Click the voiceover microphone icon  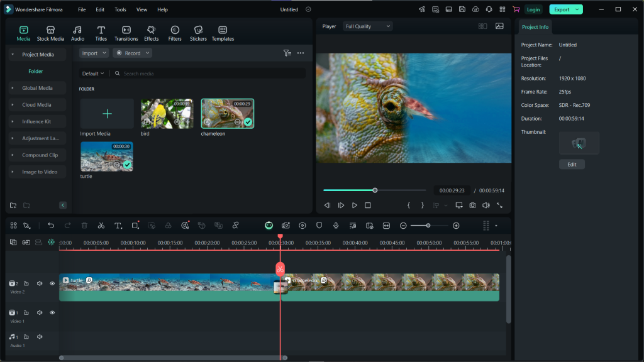coord(336,226)
